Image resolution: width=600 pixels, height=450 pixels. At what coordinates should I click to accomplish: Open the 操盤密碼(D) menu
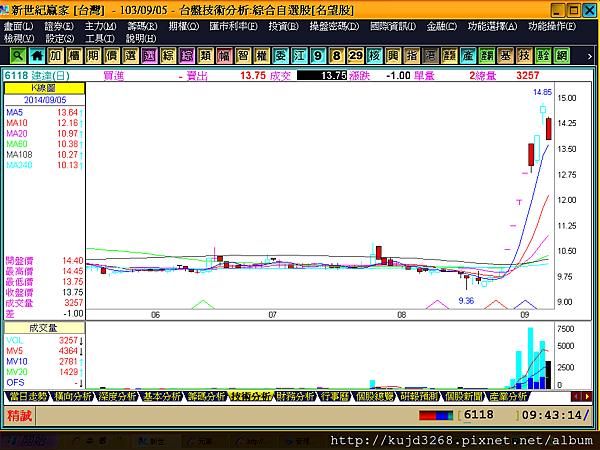(x=334, y=26)
